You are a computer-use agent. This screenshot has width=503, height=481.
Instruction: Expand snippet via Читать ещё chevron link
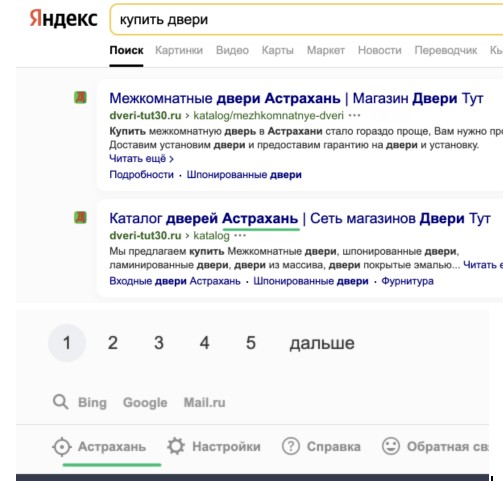pos(141,159)
